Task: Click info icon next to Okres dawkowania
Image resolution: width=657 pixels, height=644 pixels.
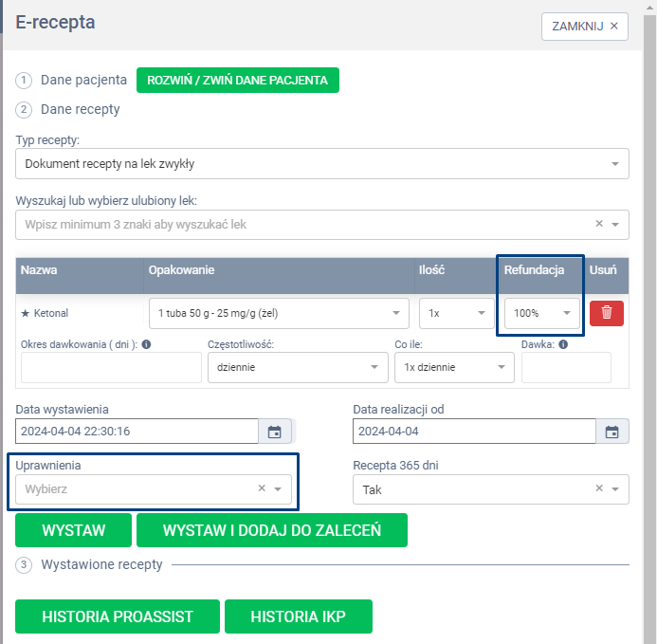Action: (x=147, y=345)
